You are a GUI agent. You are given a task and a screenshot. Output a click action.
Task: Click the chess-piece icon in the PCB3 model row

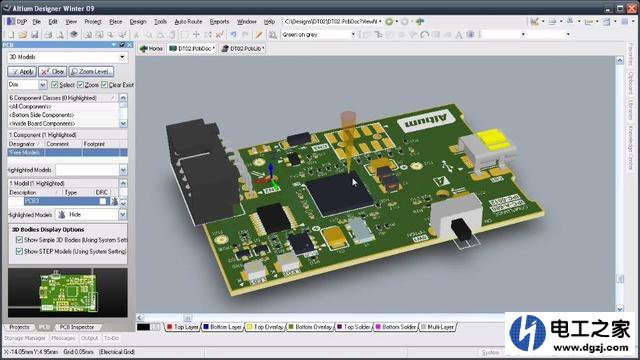(115, 201)
